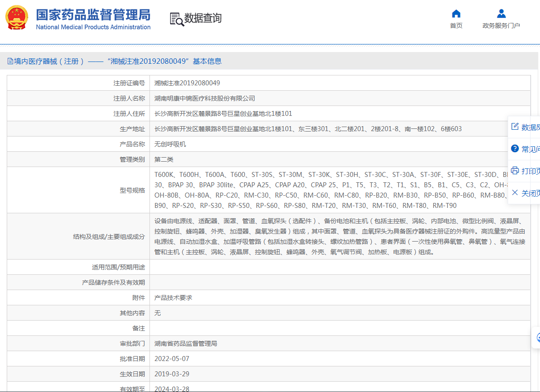Viewport: 540px width, 392px height.
Task: Click the 适用范围/预期用途 row label
Action: (119, 267)
